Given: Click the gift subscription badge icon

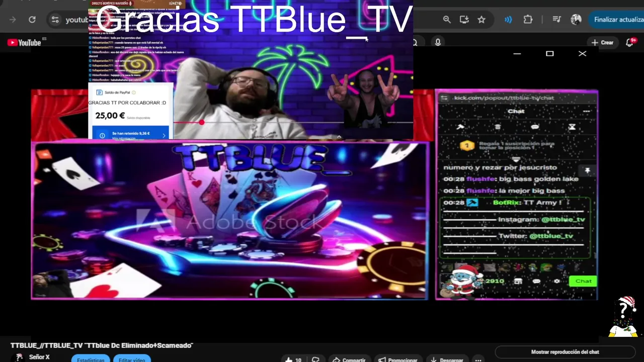Looking at the screenshot, I should [x=467, y=146].
